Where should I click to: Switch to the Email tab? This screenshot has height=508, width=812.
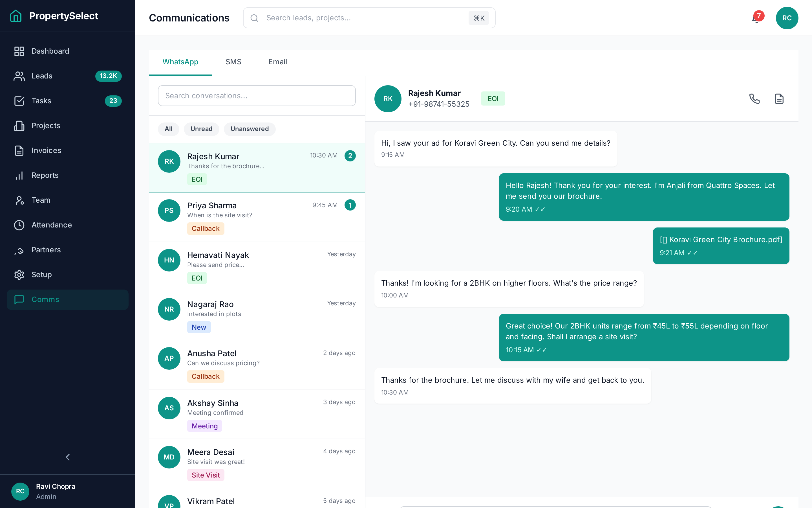pyautogui.click(x=277, y=62)
